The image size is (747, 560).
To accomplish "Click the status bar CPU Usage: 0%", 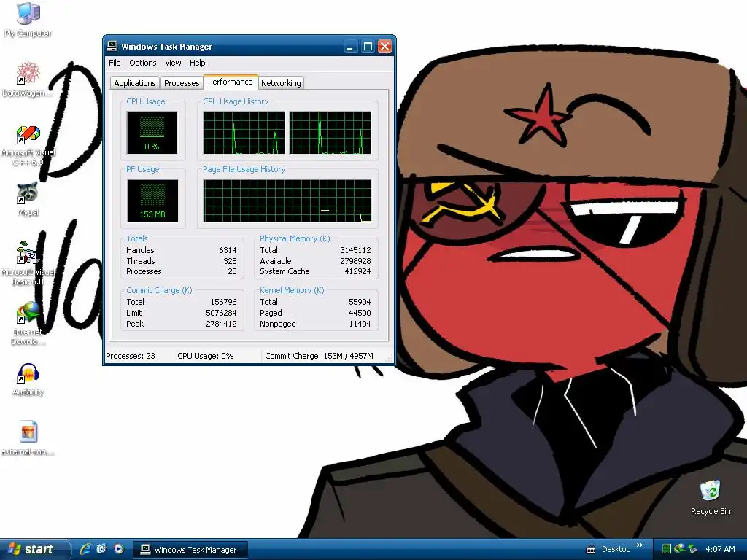I will pyautogui.click(x=205, y=356).
